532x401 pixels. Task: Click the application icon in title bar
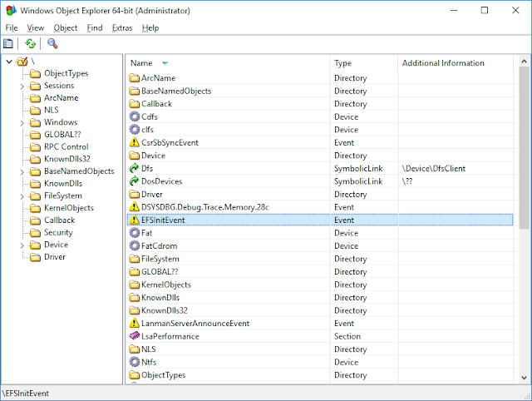(x=11, y=11)
